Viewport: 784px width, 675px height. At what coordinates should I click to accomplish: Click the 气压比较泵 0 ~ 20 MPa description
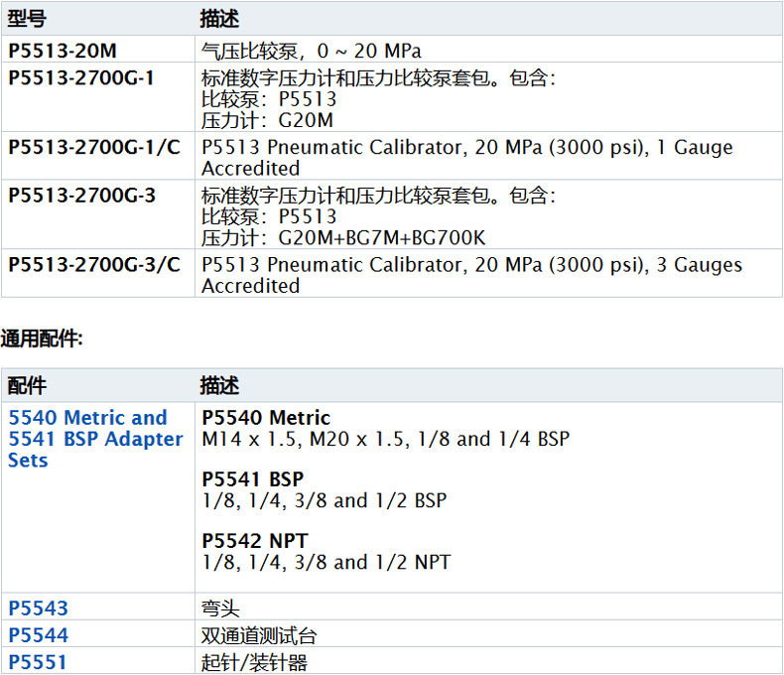tap(312, 51)
